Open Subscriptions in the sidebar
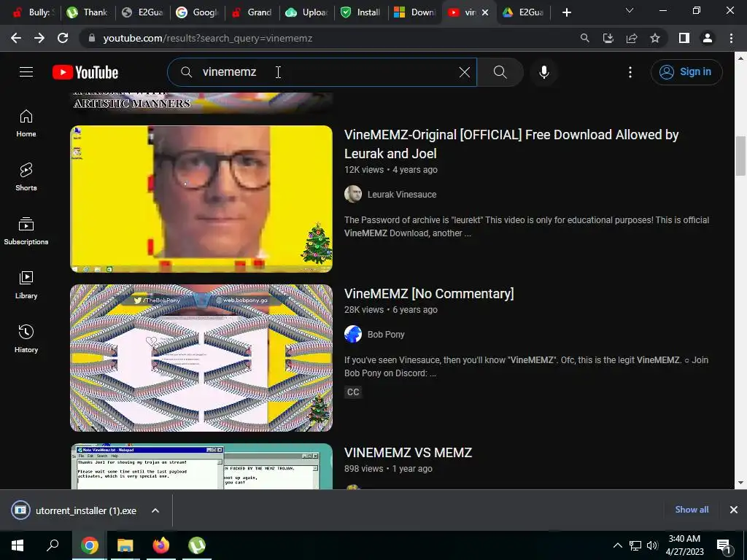 pos(26,231)
